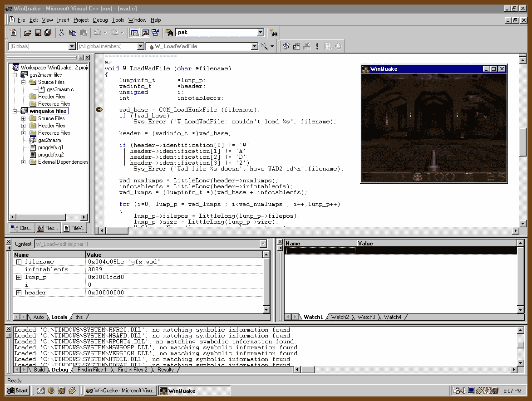The width and height of the screenshot is (532, 401).
Task: Open the Debug menu
Action: (x=100, y=20)
